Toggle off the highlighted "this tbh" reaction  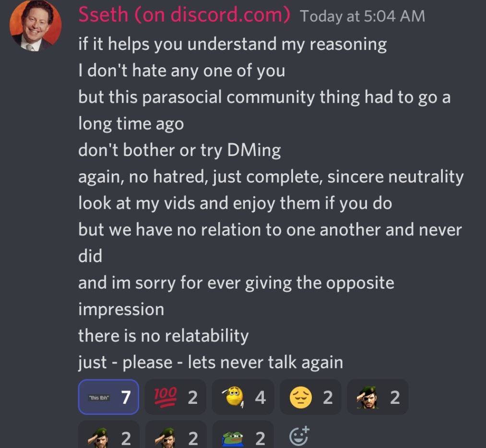point(108,397)
